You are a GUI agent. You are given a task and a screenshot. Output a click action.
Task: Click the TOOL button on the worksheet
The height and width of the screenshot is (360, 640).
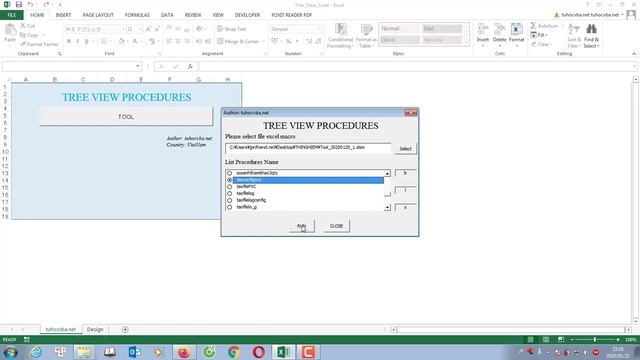(x=126, y=117)
